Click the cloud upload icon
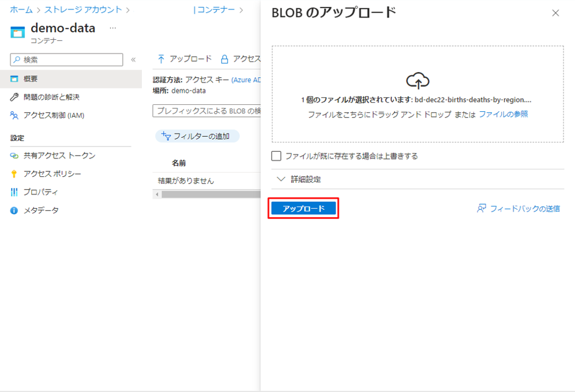 click(x=418, y=81)
